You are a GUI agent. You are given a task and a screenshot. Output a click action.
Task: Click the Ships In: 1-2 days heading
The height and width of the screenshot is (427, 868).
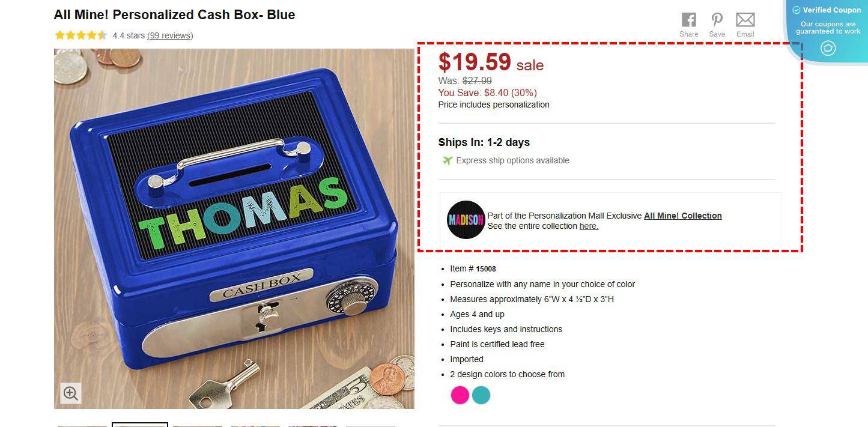484,142
